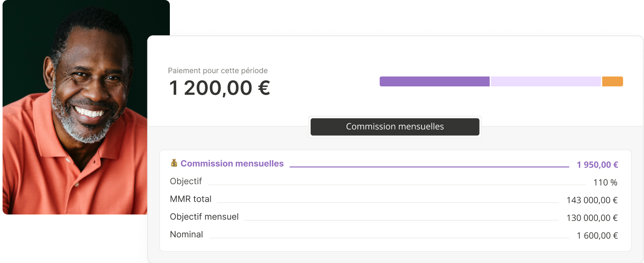Click the money bag commission icon
Viewport: 644px width, 263px height.
pyautogui.click(x=174, y=163)
